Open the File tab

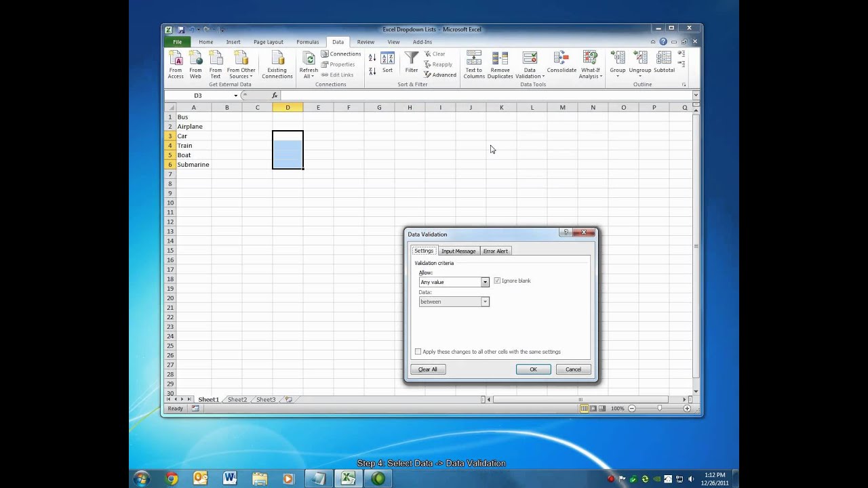177,42
